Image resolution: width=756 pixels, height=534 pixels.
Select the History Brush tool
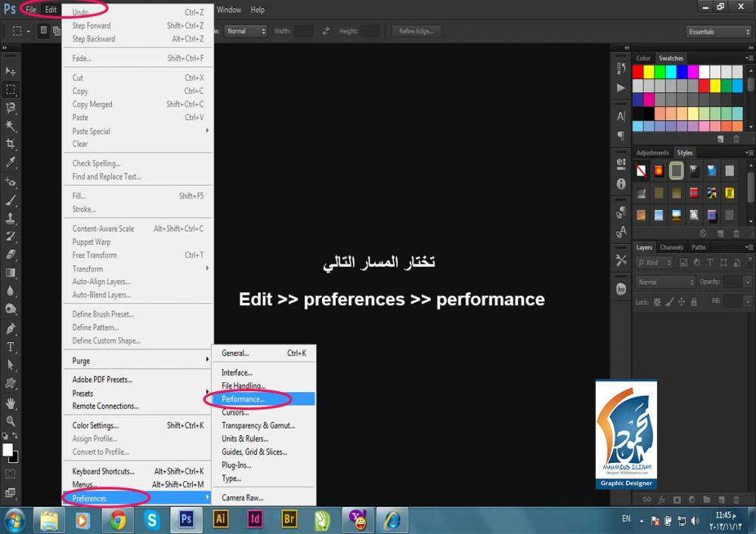click(10, 236)
